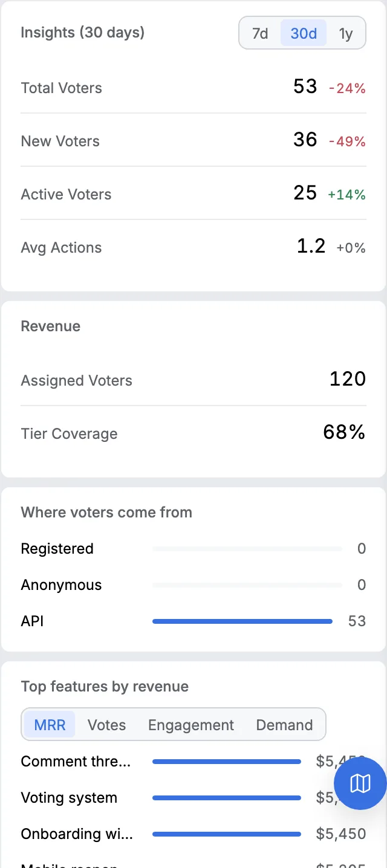Open the Active Voters metric row

coord(193,193)
